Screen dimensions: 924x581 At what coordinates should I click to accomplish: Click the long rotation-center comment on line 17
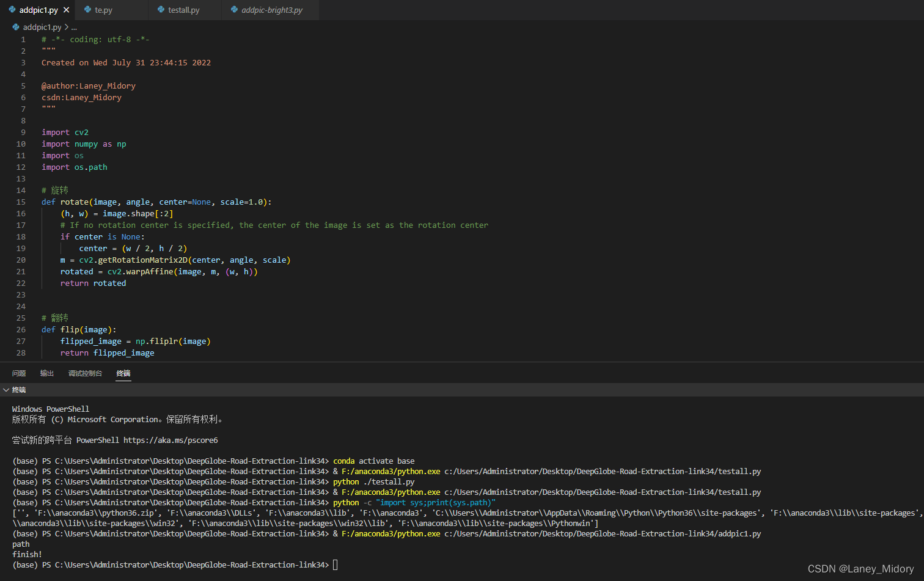[x=274, y=225]
